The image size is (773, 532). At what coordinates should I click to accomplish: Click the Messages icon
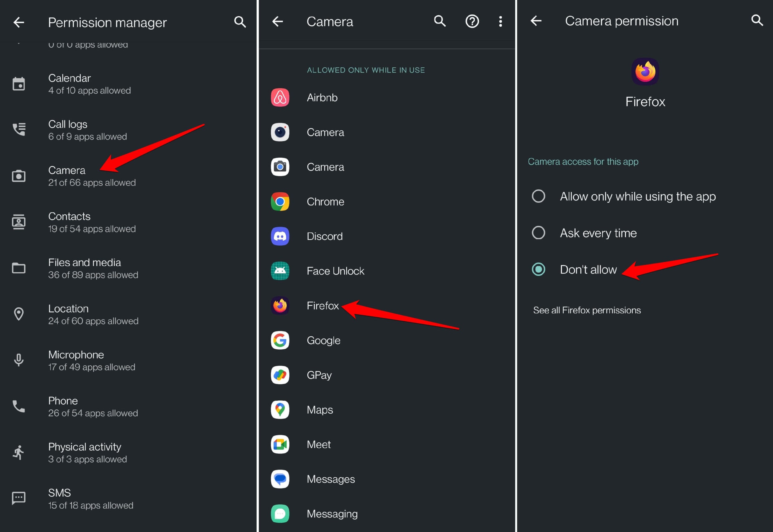280,479
